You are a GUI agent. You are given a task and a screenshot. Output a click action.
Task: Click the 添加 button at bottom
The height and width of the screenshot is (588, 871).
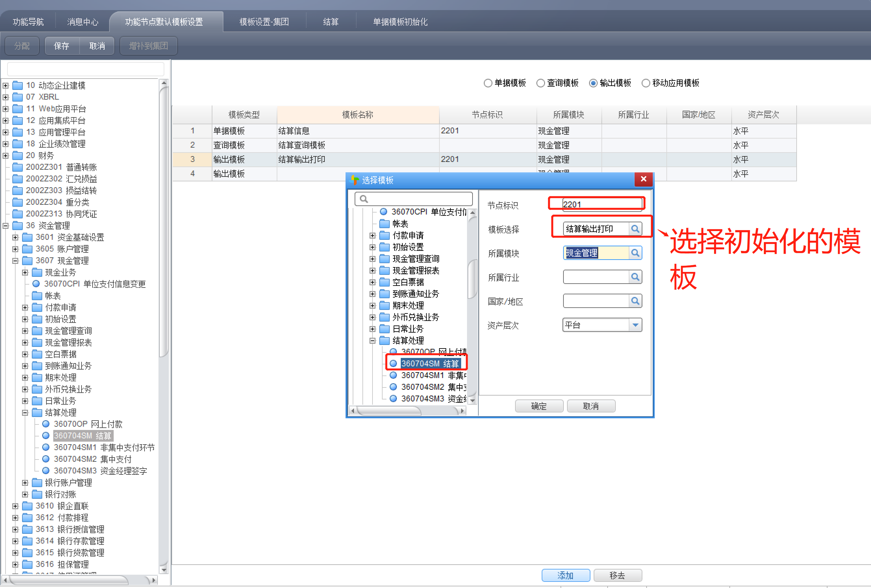(x=565, y=575)
